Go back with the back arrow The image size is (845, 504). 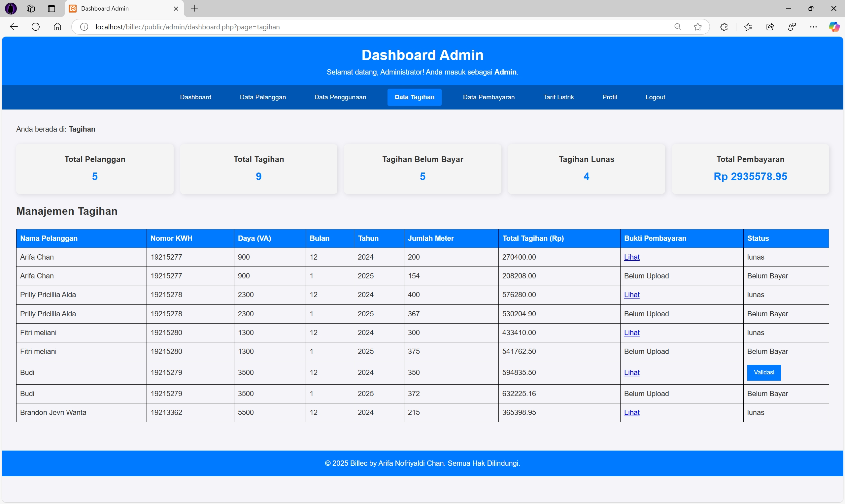[14, 27]
